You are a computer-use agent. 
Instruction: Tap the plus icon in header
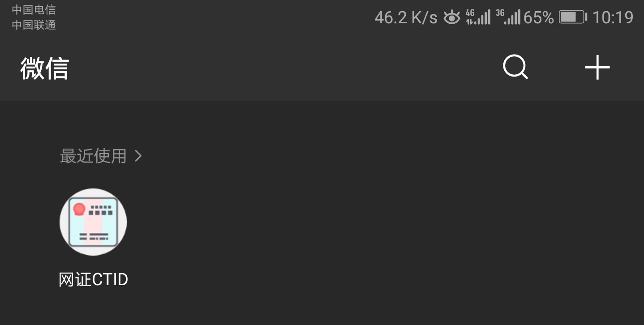pos(597,68)
